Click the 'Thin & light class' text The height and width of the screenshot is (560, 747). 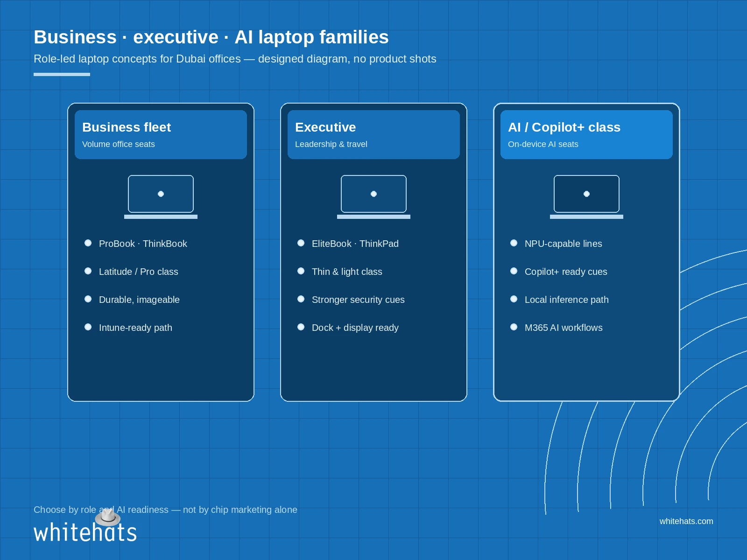coord(347,272)
